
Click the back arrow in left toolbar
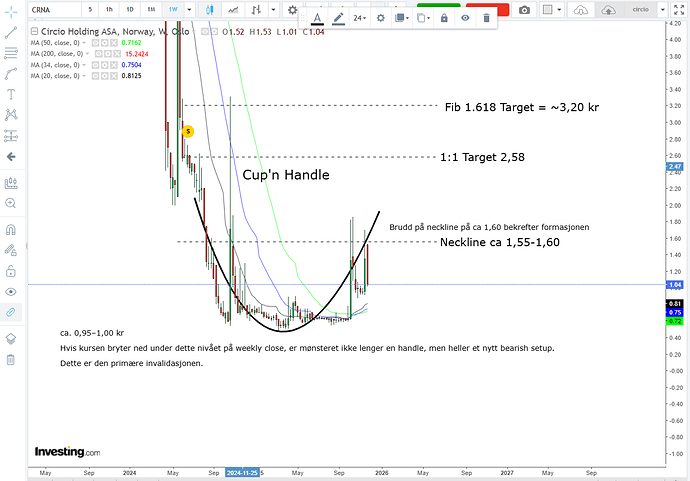click(11, 157)
